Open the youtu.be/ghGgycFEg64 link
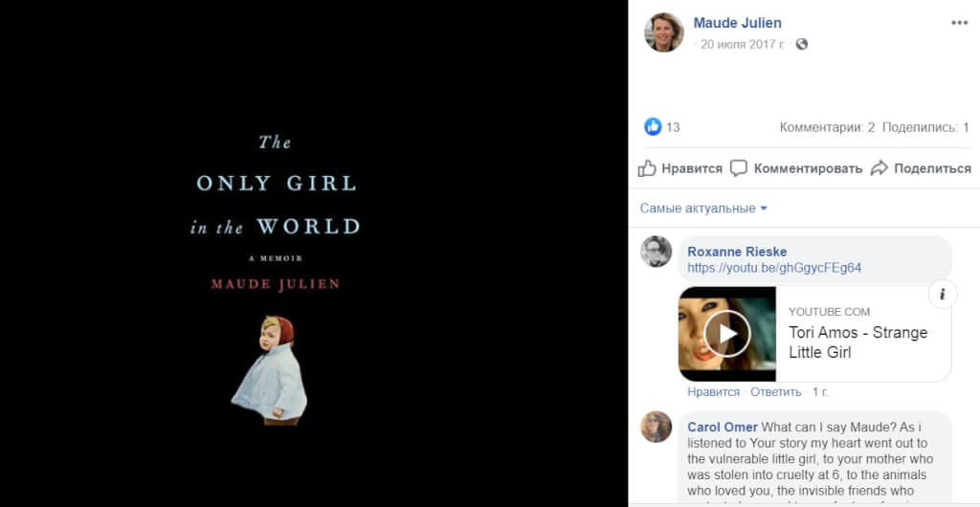This screenshot has height=507, width=980. (x=774, y=268)
